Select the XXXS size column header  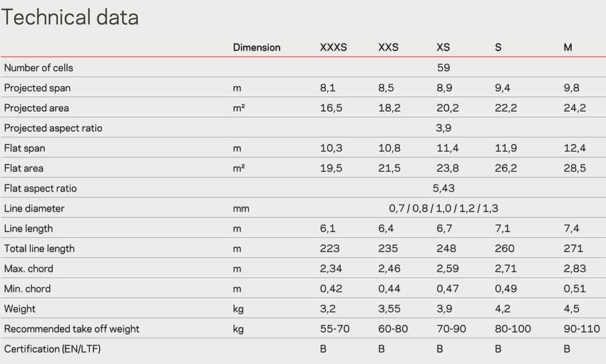pos(334,48)
